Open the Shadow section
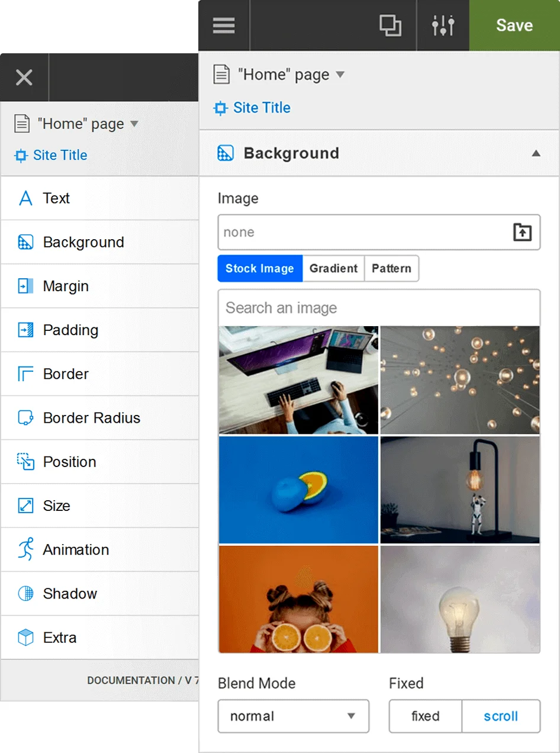 (99, 593)
